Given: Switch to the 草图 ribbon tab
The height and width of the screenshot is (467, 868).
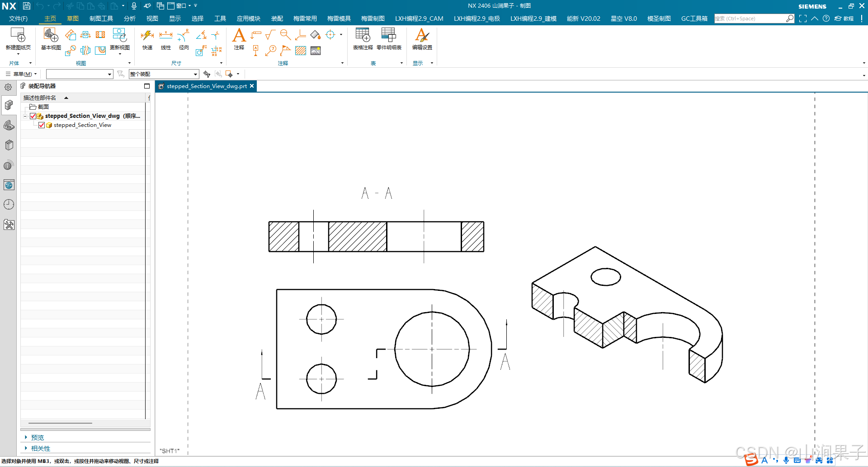Looking at the screenshot, I should 73,19.
